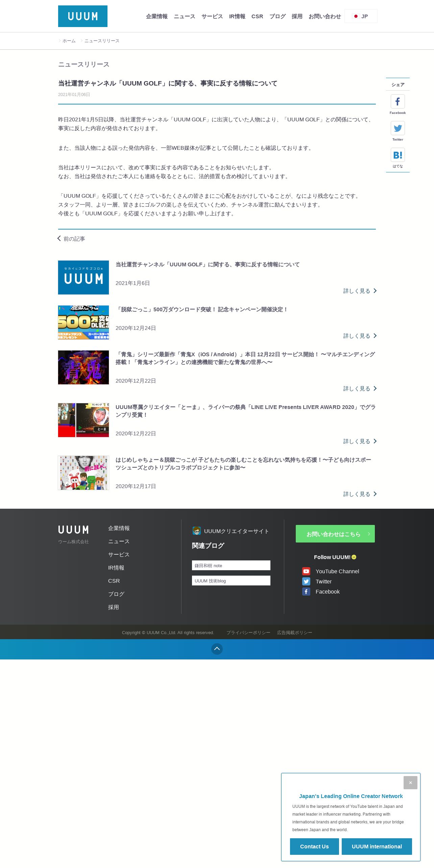This screenshot has width=434, height=868.
Task: Click the UUUM logo in the header
Action: pos(83,16)
